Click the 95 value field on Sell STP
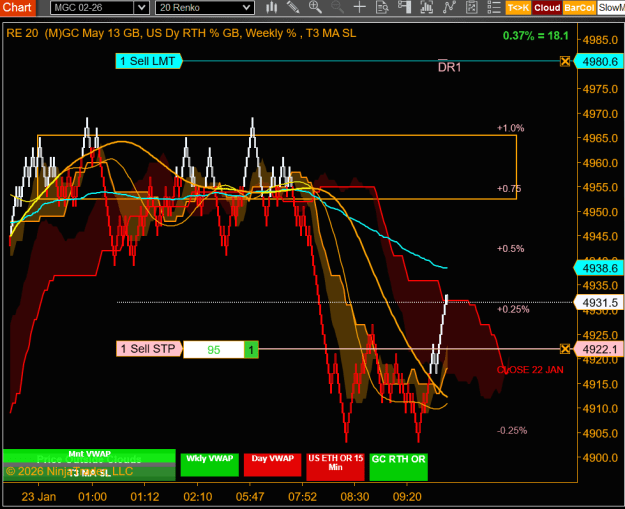 pos(214,350)
